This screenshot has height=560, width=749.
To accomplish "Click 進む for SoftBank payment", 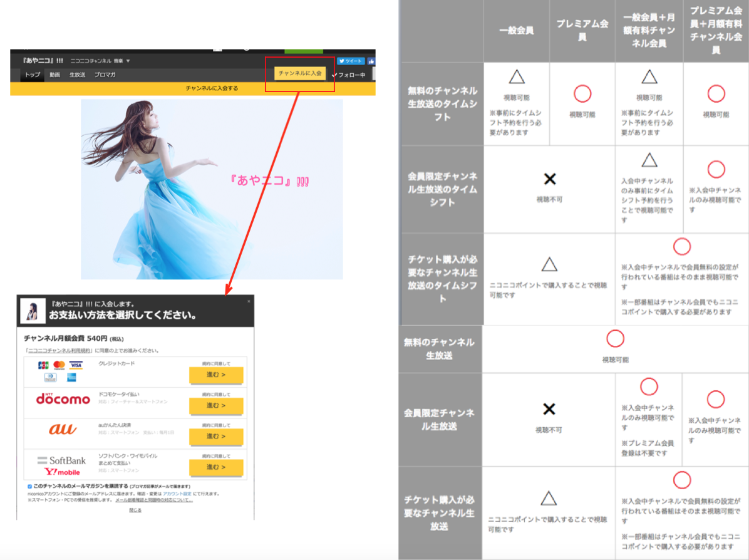I will point(216,467).
